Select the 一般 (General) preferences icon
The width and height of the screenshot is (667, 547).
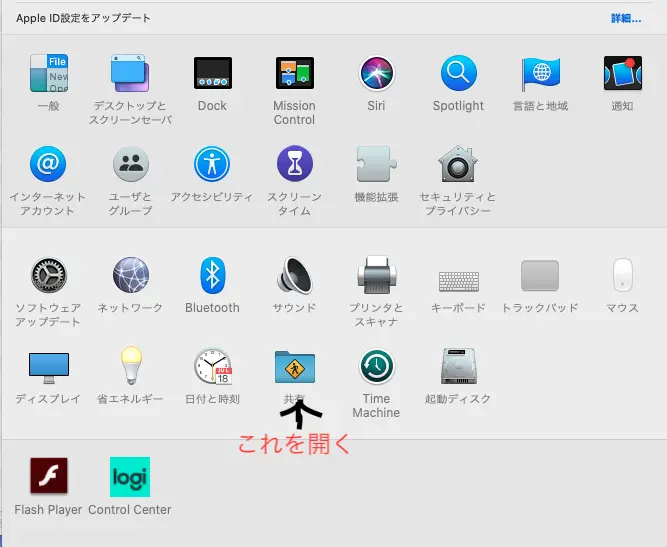pos(49,73)
